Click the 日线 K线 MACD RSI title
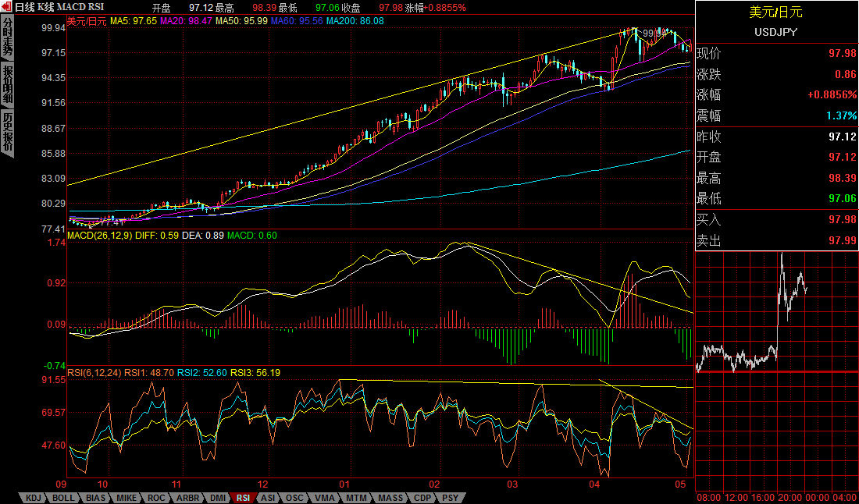This screenshot has width=859, height=504. pos(59,7)
